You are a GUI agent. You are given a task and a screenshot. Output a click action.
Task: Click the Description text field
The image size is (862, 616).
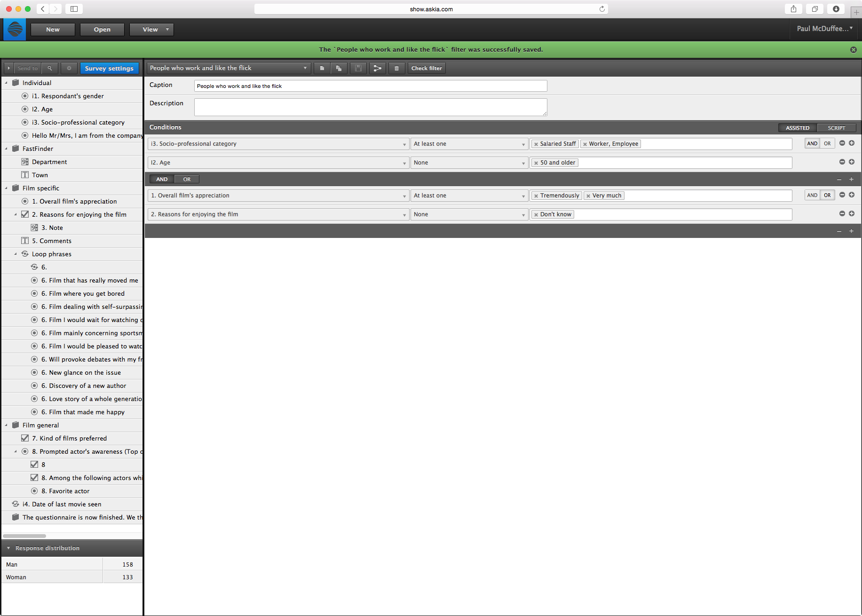coord(370,107)
